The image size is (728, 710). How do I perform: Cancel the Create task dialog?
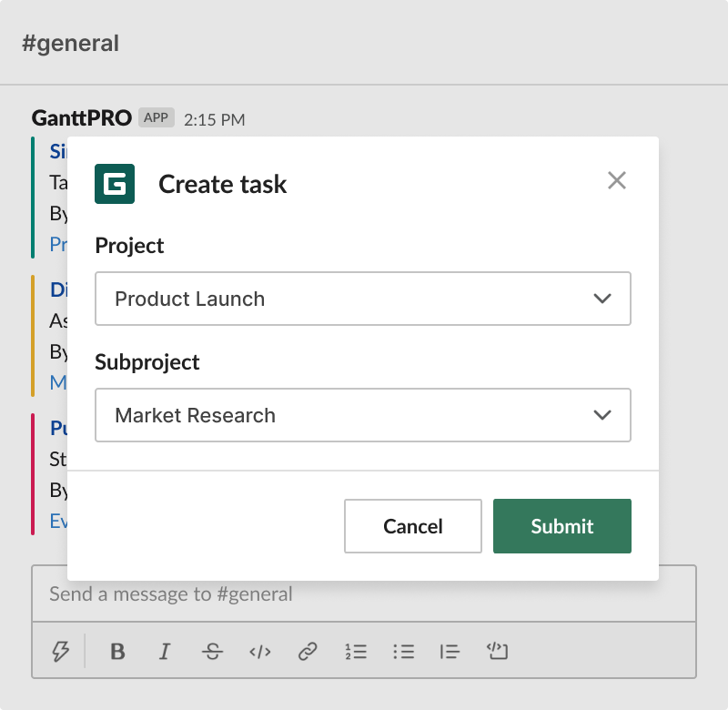(412, 526)
